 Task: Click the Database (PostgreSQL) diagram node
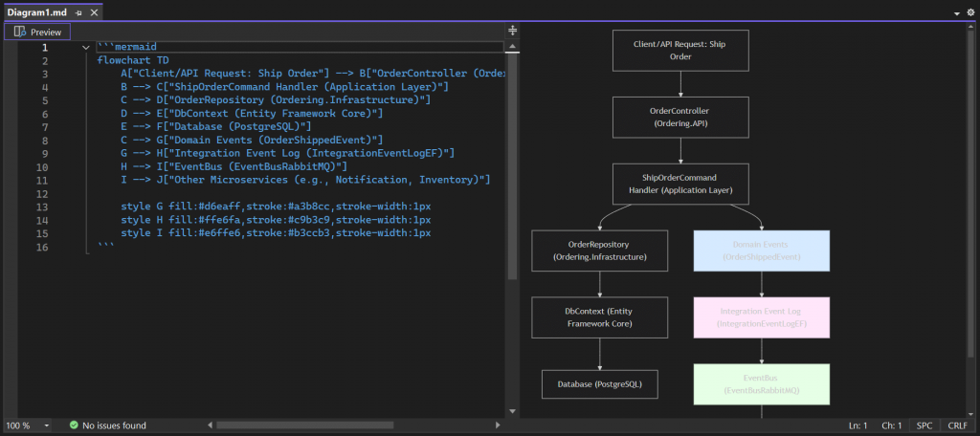(x=599, y=384)
